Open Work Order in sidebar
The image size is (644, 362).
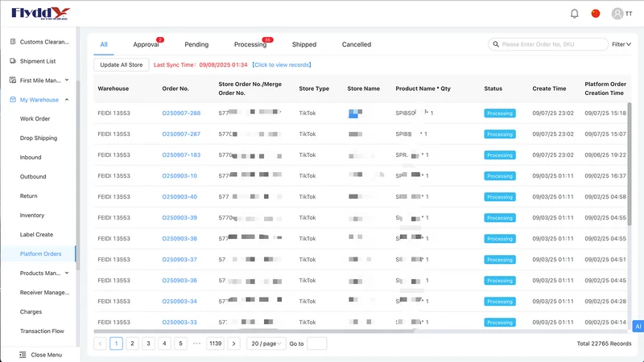[35, 118]
